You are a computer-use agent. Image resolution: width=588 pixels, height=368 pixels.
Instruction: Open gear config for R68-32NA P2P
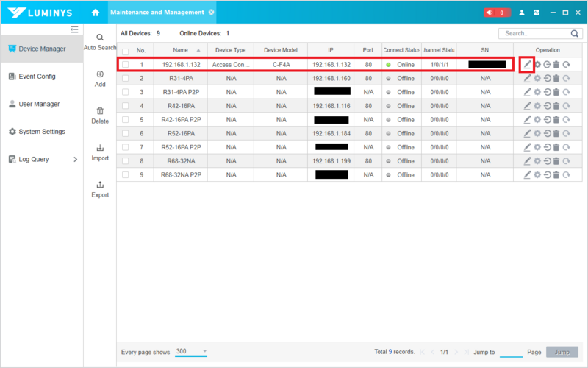[537, 174]
